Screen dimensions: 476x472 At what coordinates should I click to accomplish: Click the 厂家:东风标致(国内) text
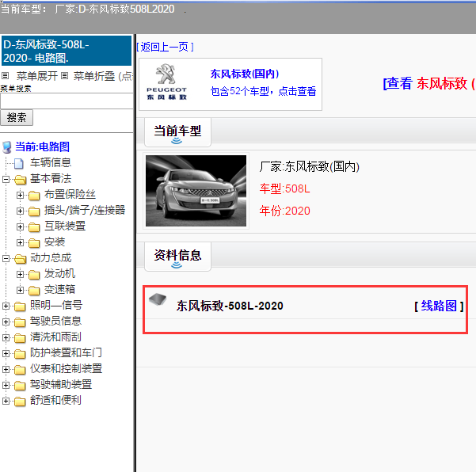[310, 166]
